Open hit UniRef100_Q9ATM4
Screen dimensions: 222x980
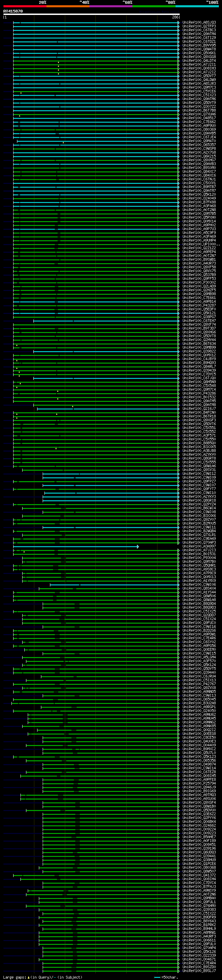pyautogui.click(x=199, y=34)
